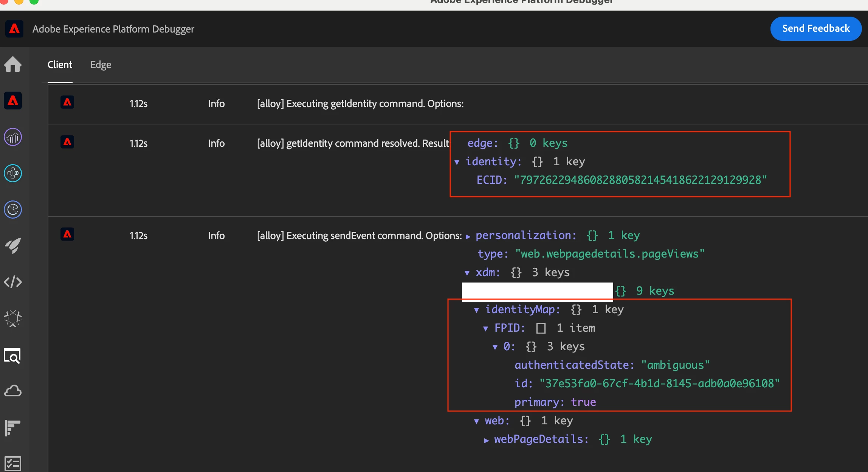
Task: Open the Logs magnifier sidebar icon
Action: coord(13,356)
